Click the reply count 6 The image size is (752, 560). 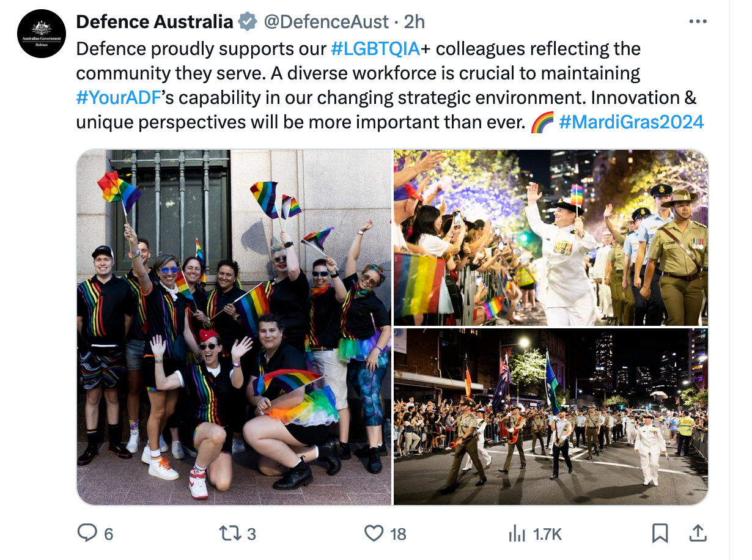click(x=108, y=534)
